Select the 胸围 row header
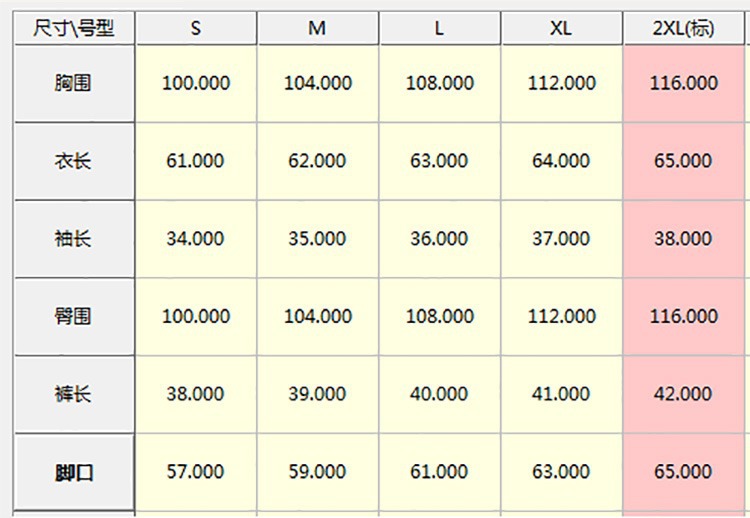The width and height of the screenshot is (750, 518). pyautogui.click(x=73, y=83)
